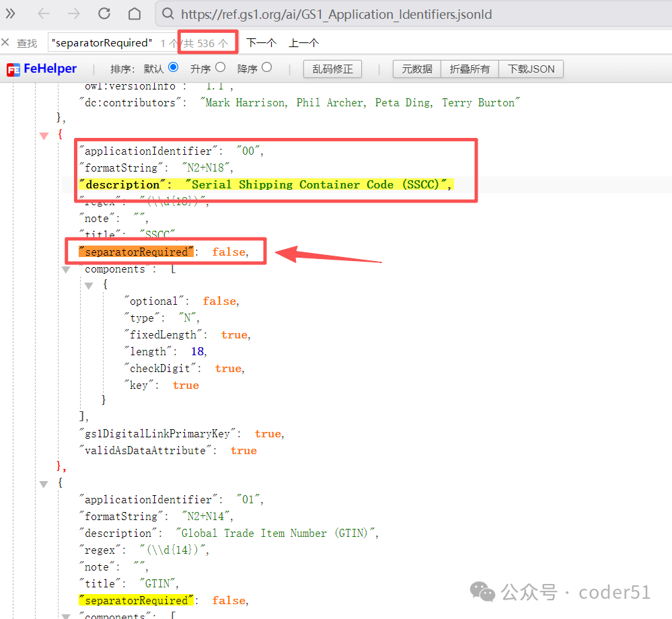
Task: Click the "key" property in components
Action: [x=139, y=386]
